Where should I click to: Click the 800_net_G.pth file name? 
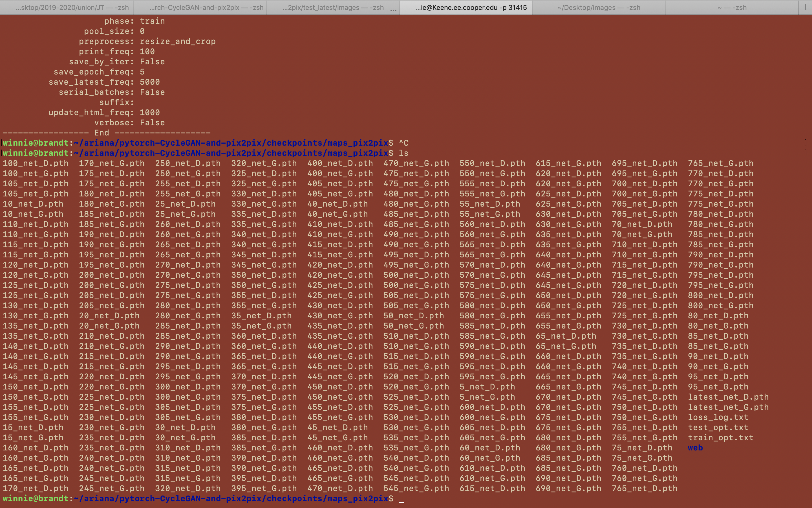click(x=721, y=305)
